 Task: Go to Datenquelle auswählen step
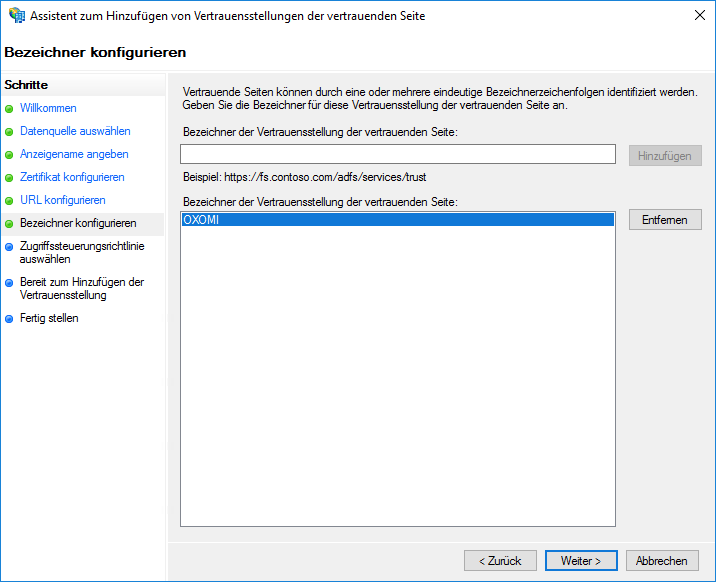[x=75, y=131]
